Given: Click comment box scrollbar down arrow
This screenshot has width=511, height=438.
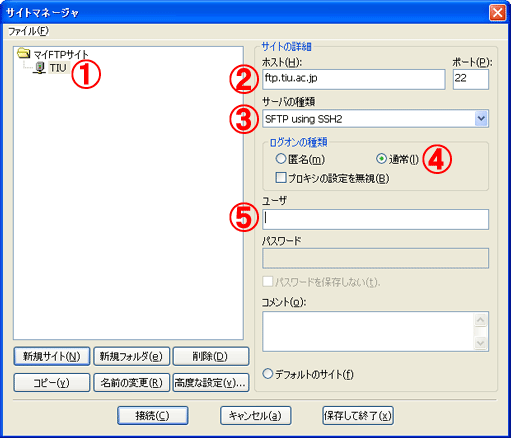Looking at the screenshot, I should click(x=481, y=343).
